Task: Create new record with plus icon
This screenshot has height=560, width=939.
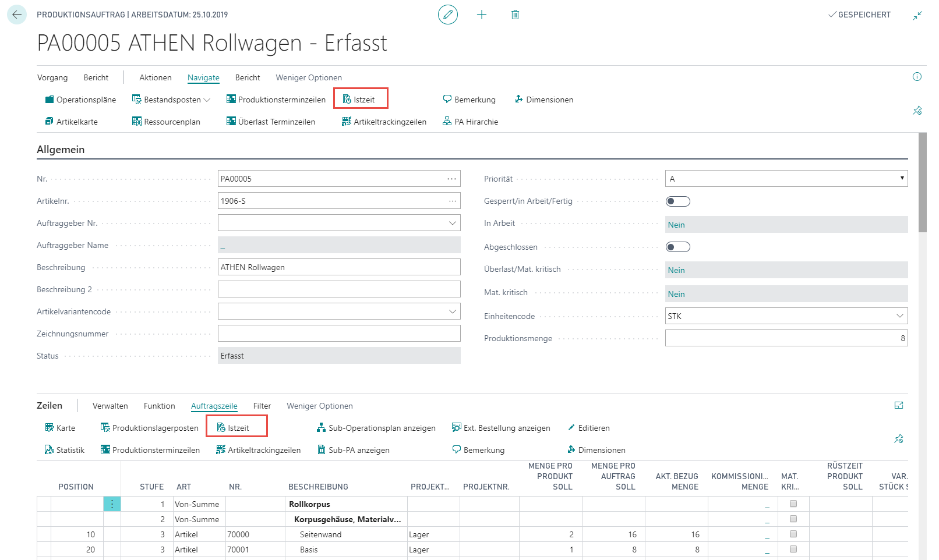Action: tap(482, 15)
